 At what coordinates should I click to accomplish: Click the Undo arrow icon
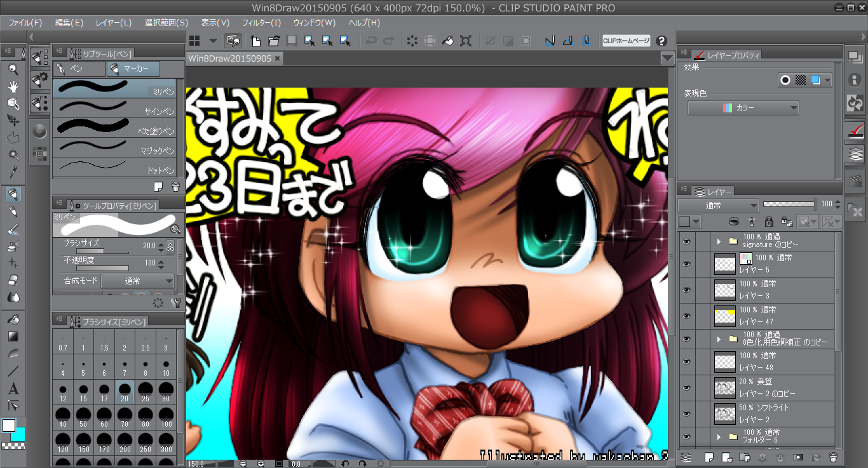tap(371, 41)
